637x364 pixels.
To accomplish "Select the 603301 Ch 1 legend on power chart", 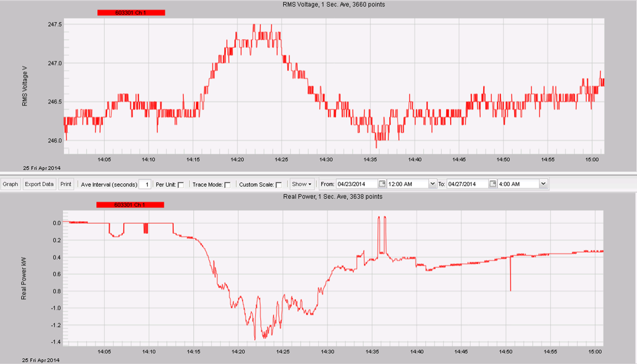I will coord(130,205).
